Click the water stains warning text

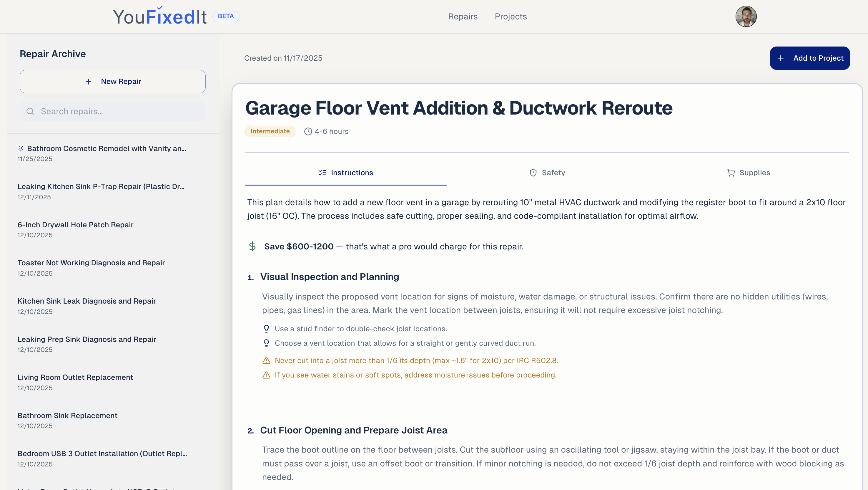click(415, 375)
